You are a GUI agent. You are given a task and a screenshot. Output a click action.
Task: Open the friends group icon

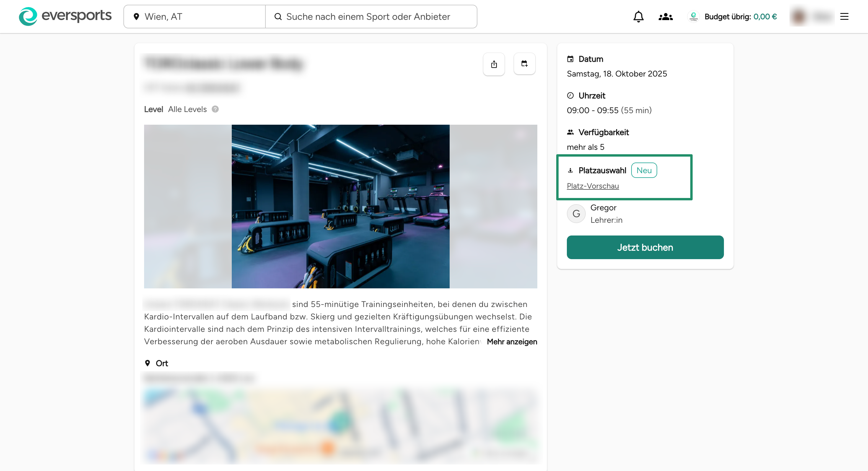(665, 17)
